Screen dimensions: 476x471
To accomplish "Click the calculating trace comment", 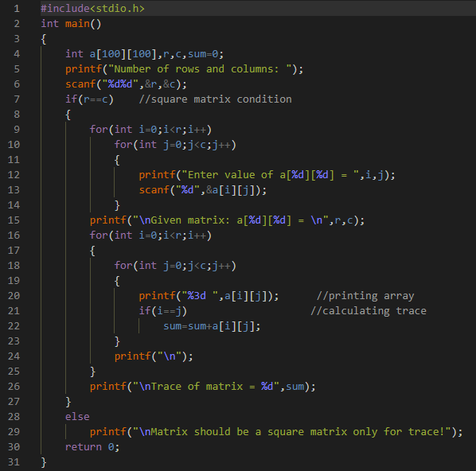I will 369,311.
